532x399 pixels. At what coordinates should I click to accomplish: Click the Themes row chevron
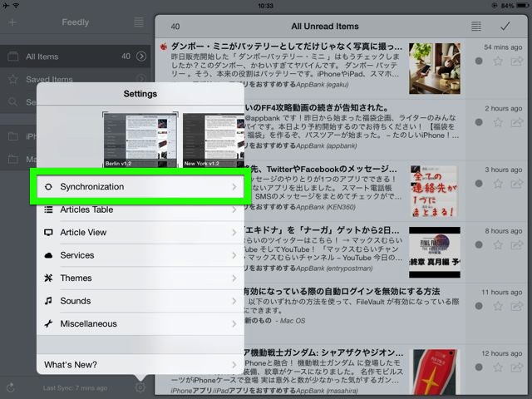pos(234,278)
